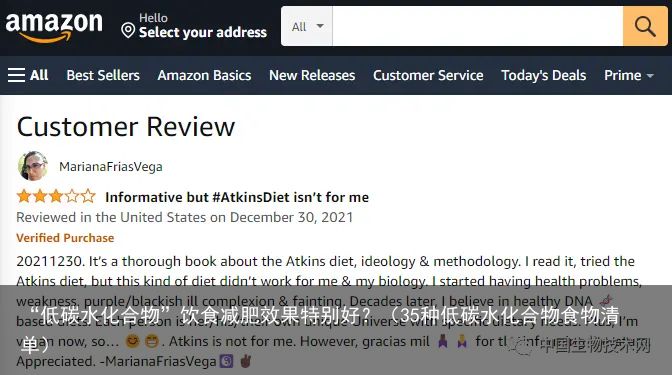This screenshot has height=375, width=672.
Task: Click the Verified Purchase label
Action: click(65, 238)
